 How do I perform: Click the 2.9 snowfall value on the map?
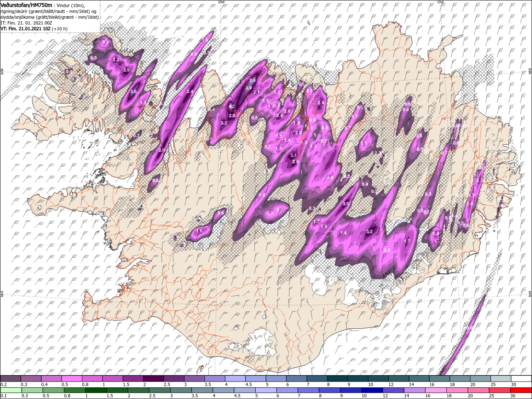126,70
